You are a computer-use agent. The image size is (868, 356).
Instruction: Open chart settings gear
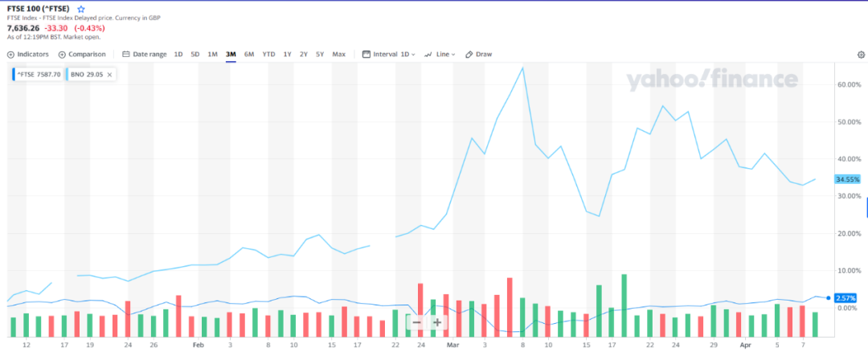(861, 55)
